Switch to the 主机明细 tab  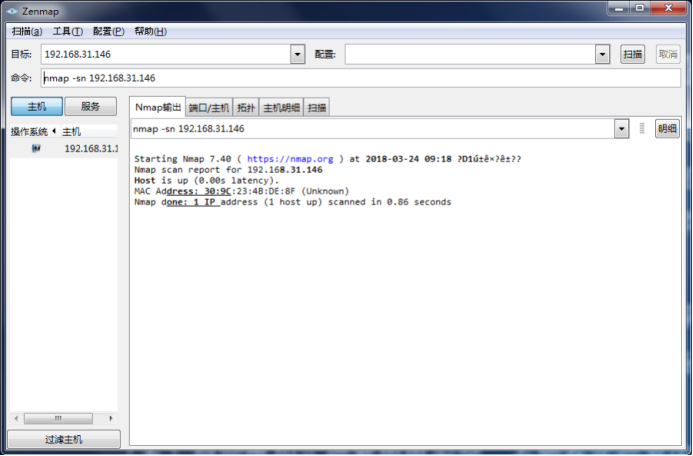click(282, 108)
